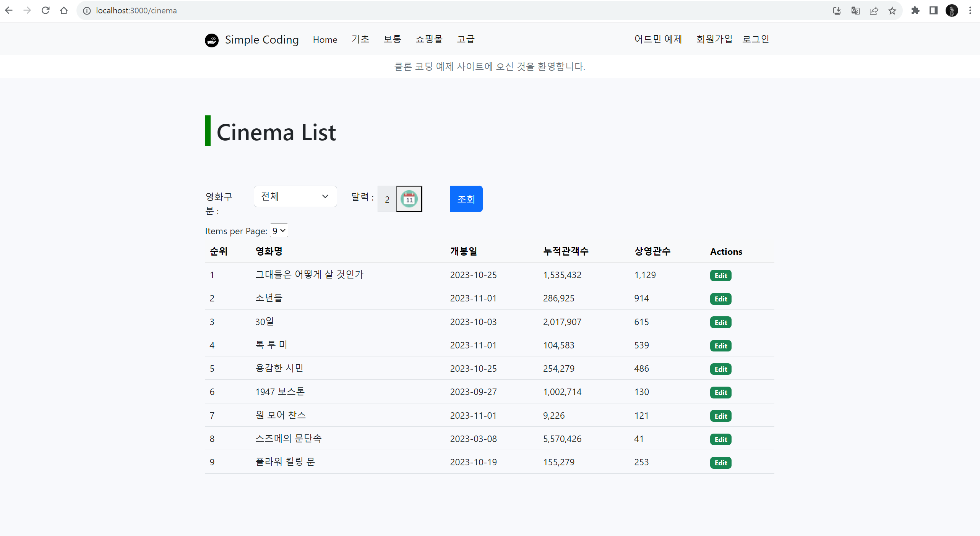Reload the page with browser refresh icon
Viewport: 980px width, 536px height.
pos(45,10)
